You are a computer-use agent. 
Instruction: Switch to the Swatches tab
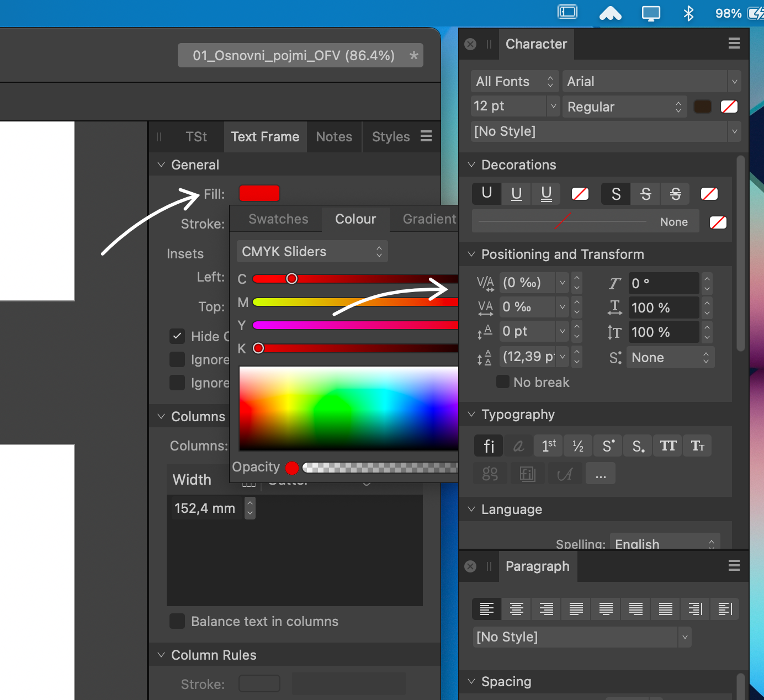click(278, 219)
